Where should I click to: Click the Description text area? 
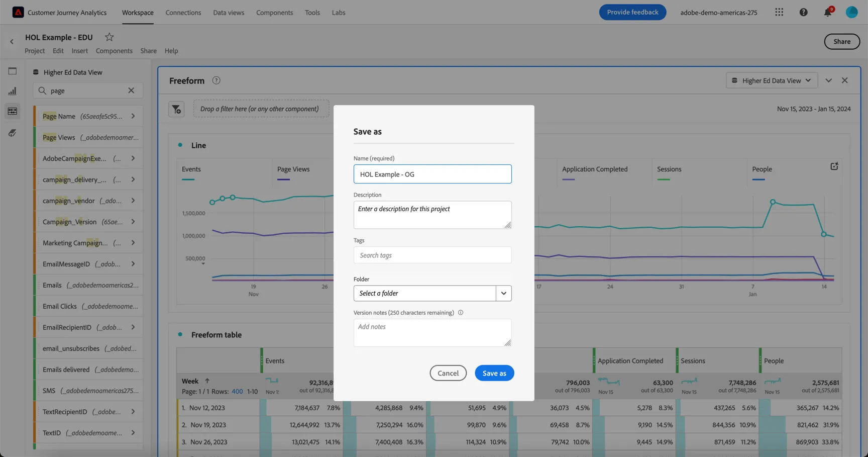click(x=432, y=215)
